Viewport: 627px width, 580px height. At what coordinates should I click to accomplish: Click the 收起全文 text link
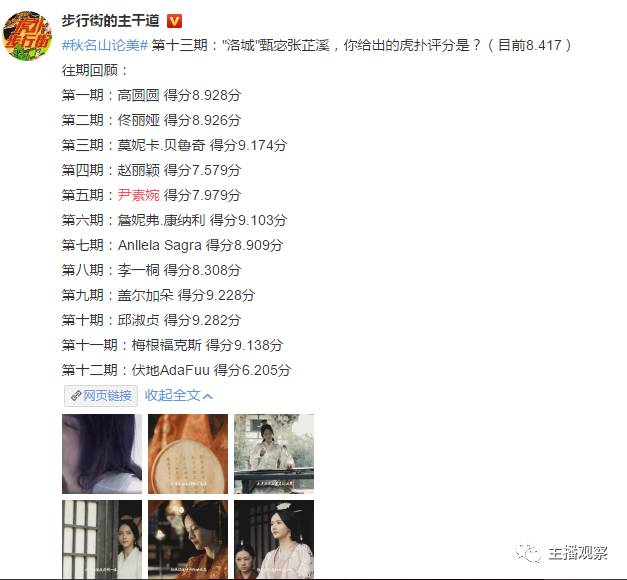click(x=172, y=396)
